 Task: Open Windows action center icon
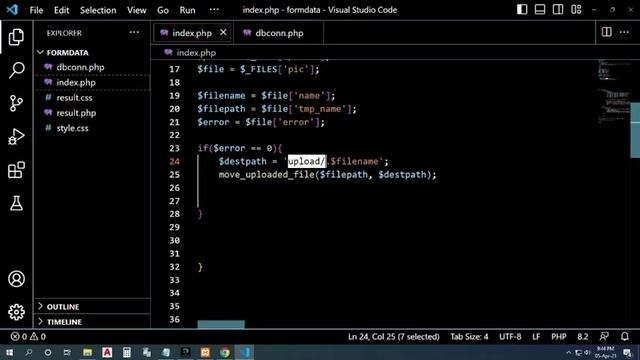click(x=628, y=352)
